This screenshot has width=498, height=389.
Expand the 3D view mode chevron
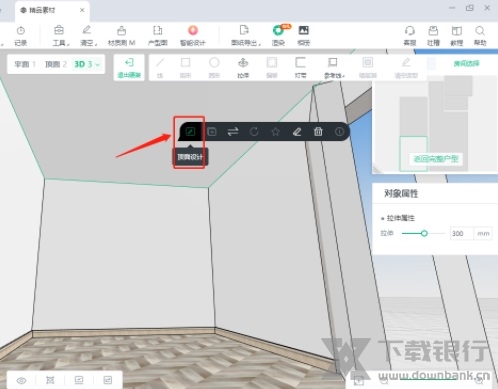[x=97, y=64]
